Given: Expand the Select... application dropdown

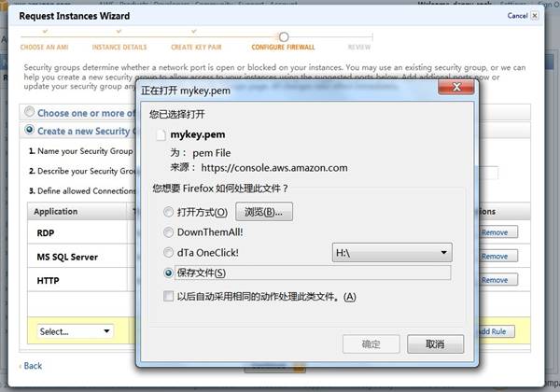Looking at the screenshot, I should (x=75, y=331).
